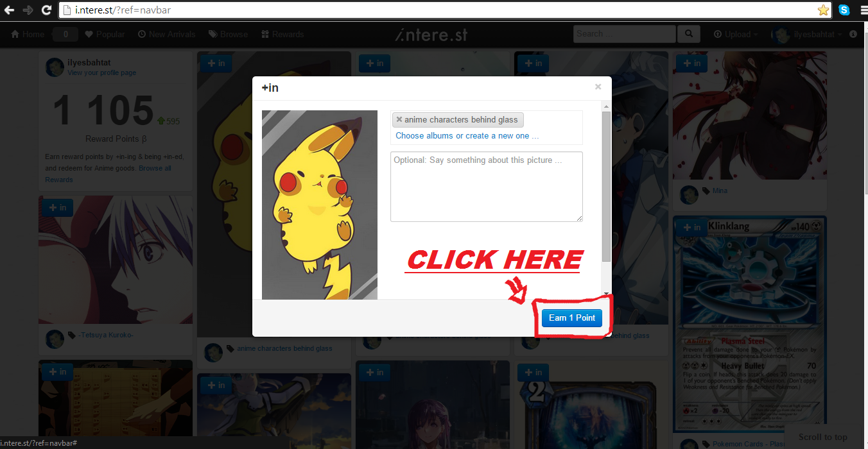
Task: Click the browser back arrow
Action: coord(10,10)
